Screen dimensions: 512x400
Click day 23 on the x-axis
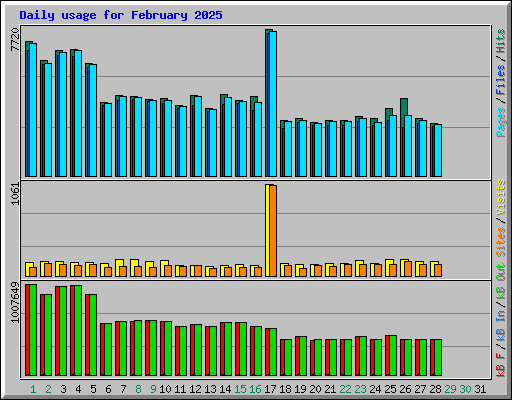click(x=360, y=389)
